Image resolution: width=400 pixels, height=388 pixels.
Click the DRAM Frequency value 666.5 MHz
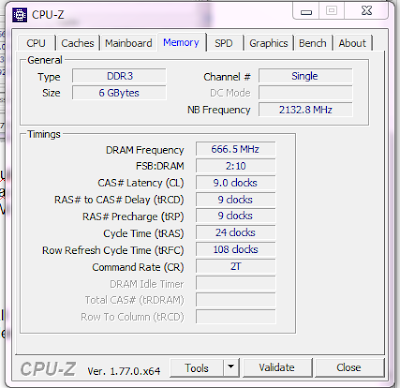pos(235,149)
